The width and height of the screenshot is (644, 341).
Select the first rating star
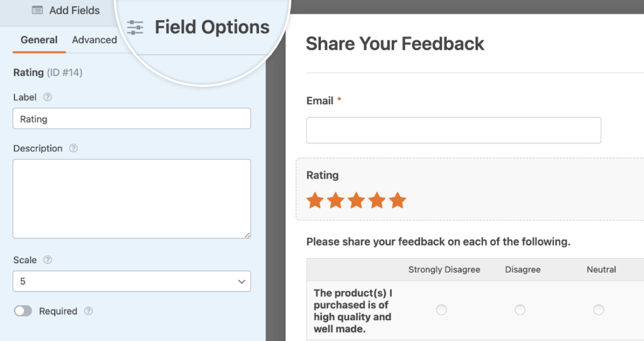tap(315, 201)
